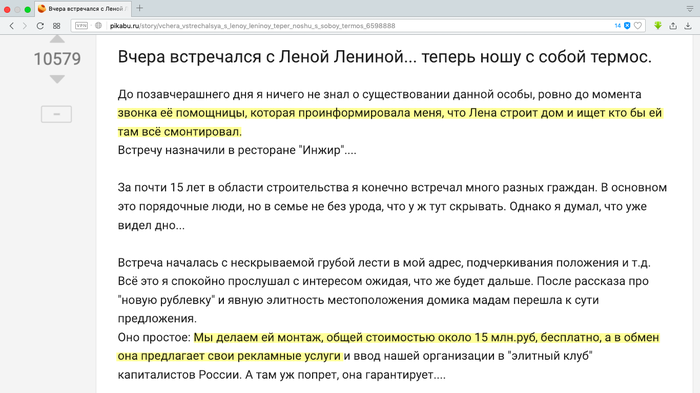
Task: Upvote the post with the up arrow
Action: coord(57,39)
